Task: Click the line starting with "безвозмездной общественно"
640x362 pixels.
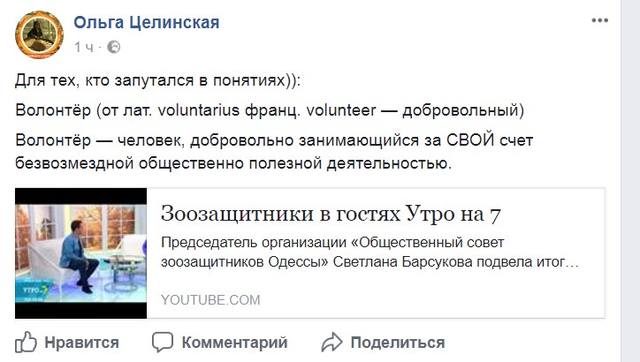Action: [233, 163]
